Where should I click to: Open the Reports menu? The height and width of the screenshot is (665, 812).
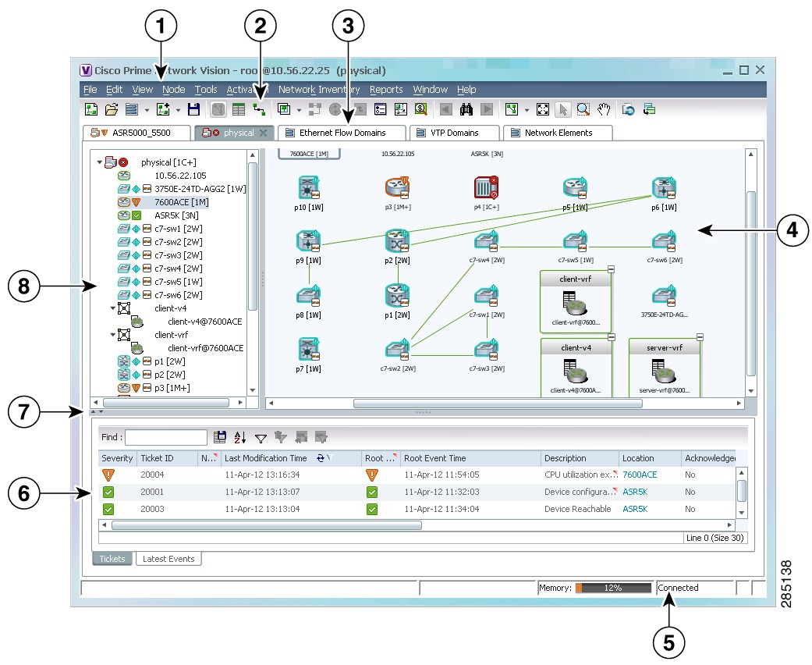386,90
